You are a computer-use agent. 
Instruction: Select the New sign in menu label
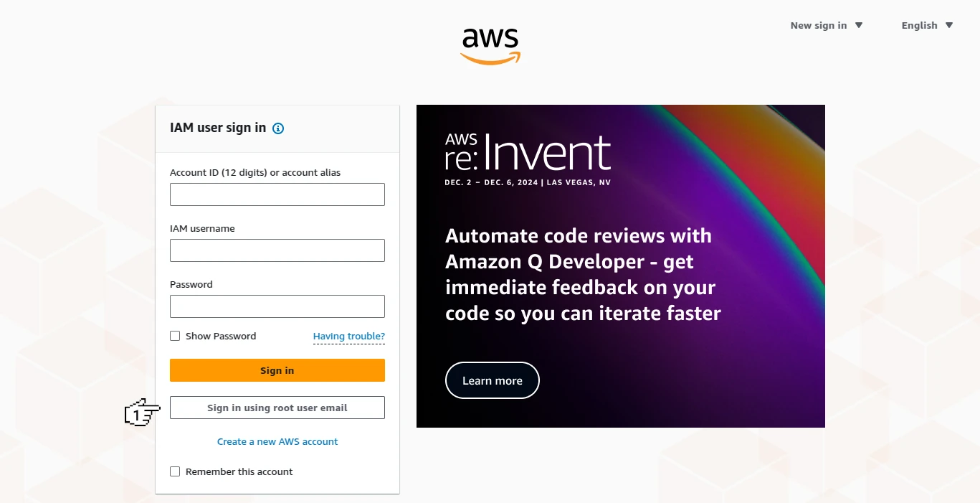(818, 25)
